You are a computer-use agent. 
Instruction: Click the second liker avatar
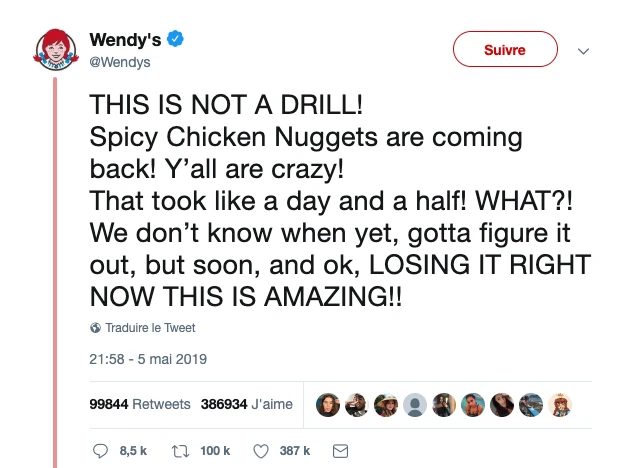357,404
